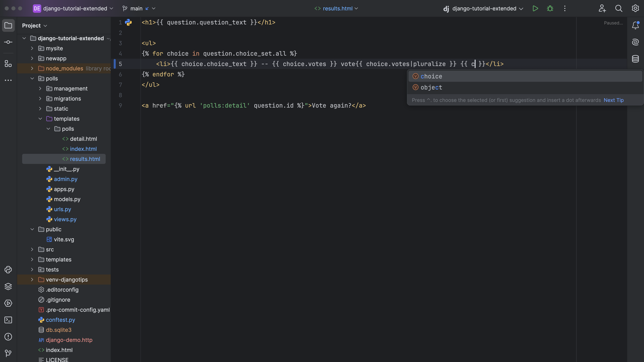Image resolution: width=644 pixels, height=362 pixels.
Task: Open the main branch dropdown
Action: (139, 9)
